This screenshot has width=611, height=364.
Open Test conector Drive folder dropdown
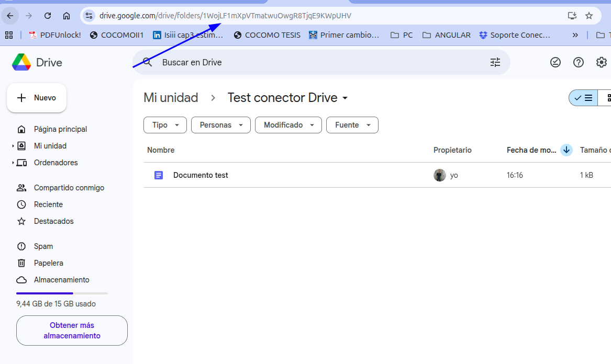[345, 98]
